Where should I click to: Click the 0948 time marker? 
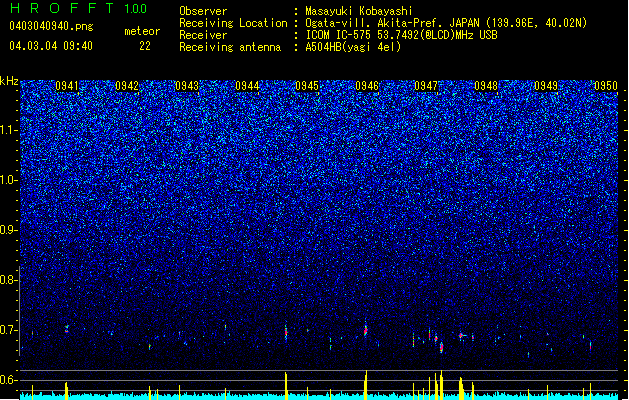486,86
